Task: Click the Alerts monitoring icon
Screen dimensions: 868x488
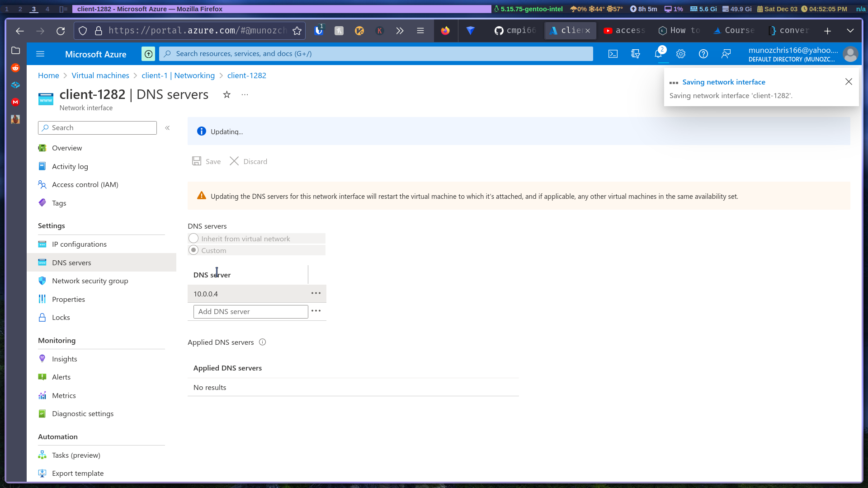Action: coord(42,376)
